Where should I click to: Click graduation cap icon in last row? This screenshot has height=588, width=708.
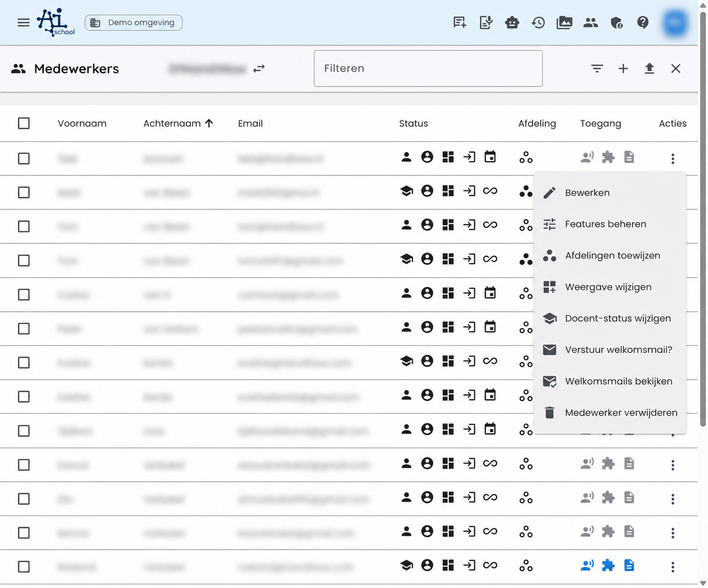[406, 565]
